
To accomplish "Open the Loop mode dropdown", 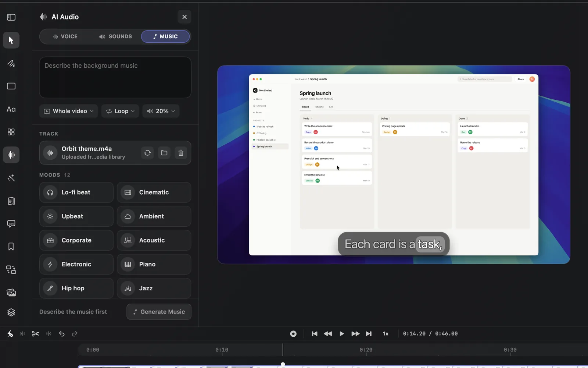I will pyautogui.click(x=120, y=111).
